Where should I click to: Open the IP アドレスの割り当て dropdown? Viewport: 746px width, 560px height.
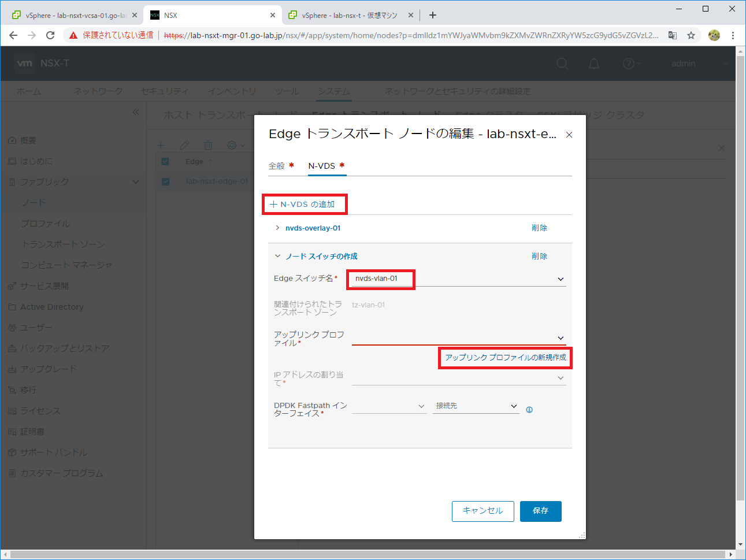(561, 378)
